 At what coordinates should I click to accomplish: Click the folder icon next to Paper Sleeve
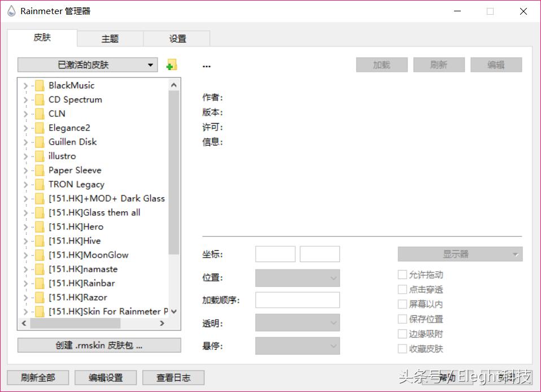point(39,170)
